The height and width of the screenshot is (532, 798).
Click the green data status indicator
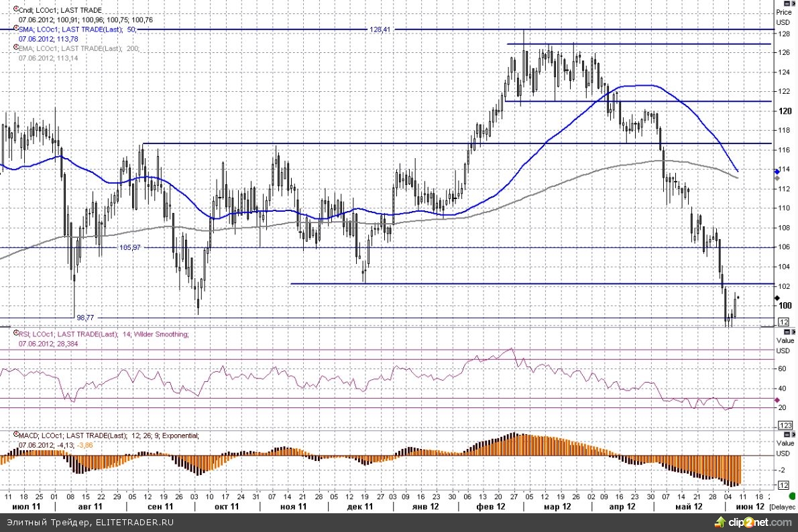tap(792, 496)
